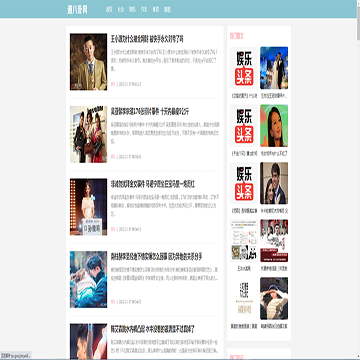
Task: Click the third red entertainment-headline icon in the sidebar
Action: tap(244, 183)
